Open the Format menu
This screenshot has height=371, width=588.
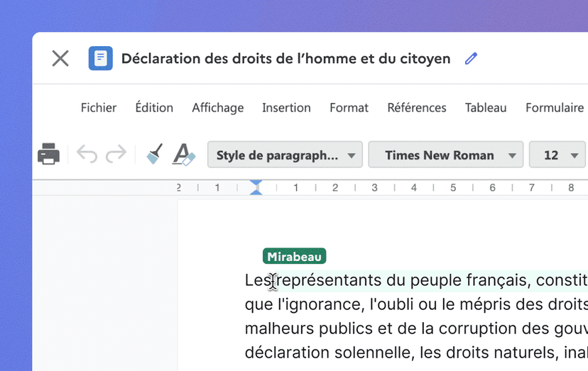(349, 108)
